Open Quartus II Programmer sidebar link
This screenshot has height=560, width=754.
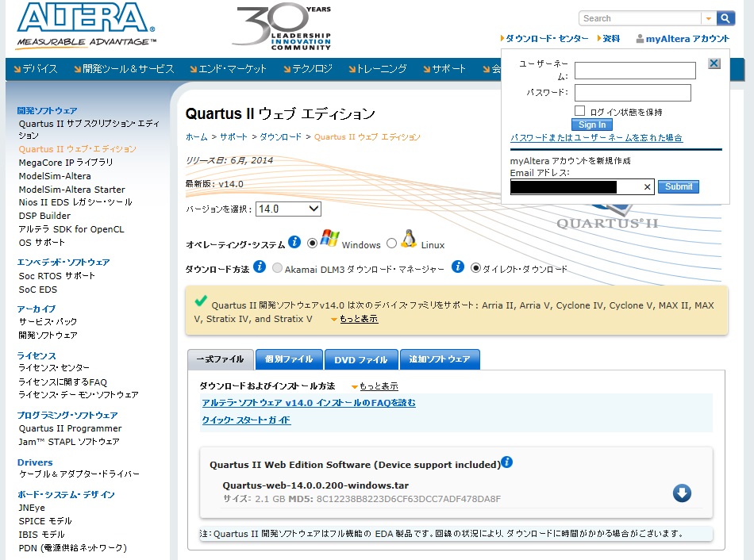coord(70,428)
